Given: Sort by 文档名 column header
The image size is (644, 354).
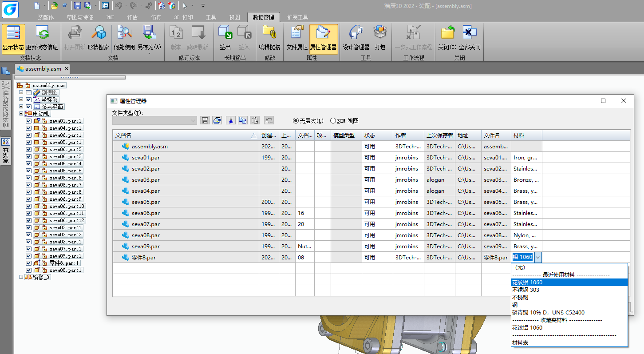Looking at the screenshot, I should click(186, 135).
